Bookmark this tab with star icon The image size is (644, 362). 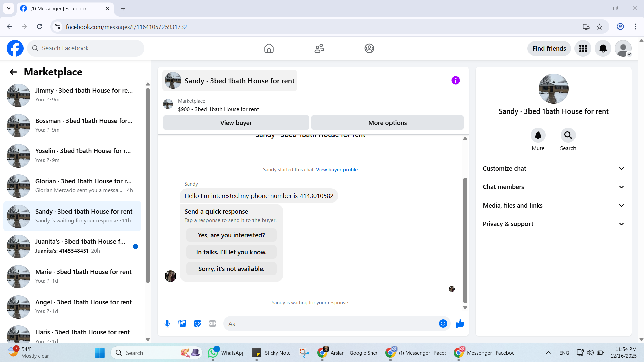(599, 27)
